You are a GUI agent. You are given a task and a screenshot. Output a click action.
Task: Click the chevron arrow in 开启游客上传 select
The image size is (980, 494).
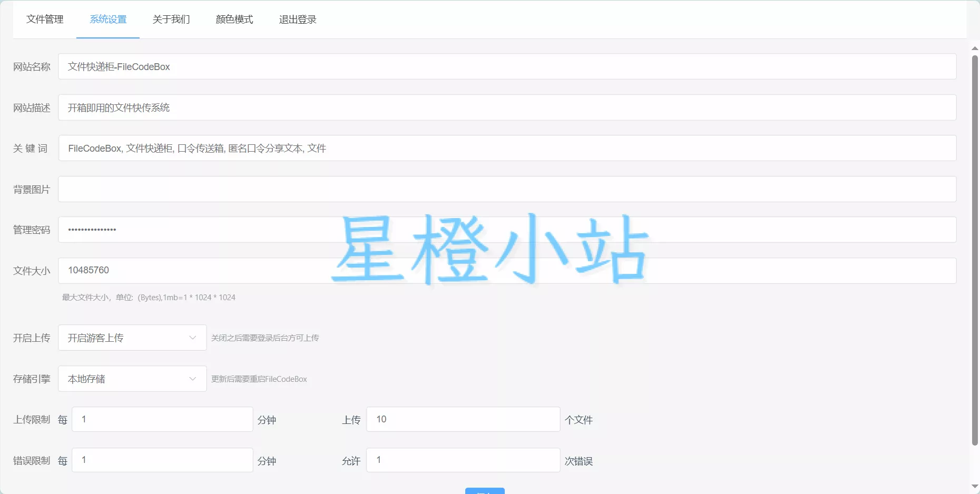pos(193,338)
